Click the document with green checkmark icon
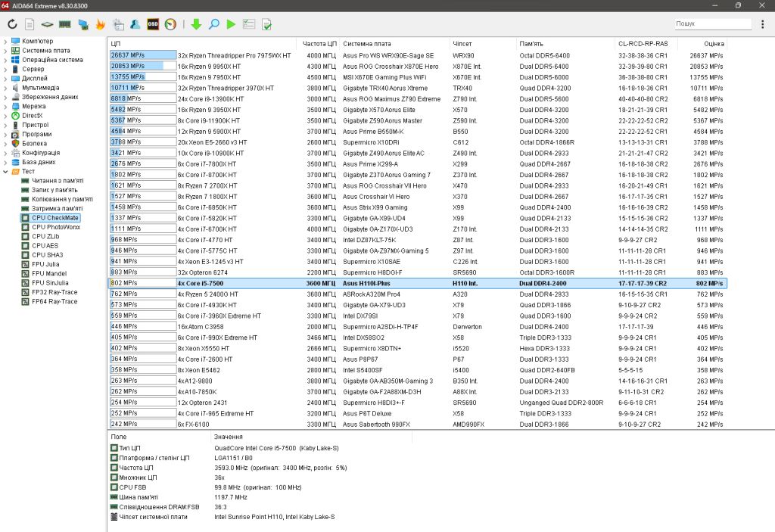This screenshot has width=775, height=532. pyautogui.click(x=267, y=24)
